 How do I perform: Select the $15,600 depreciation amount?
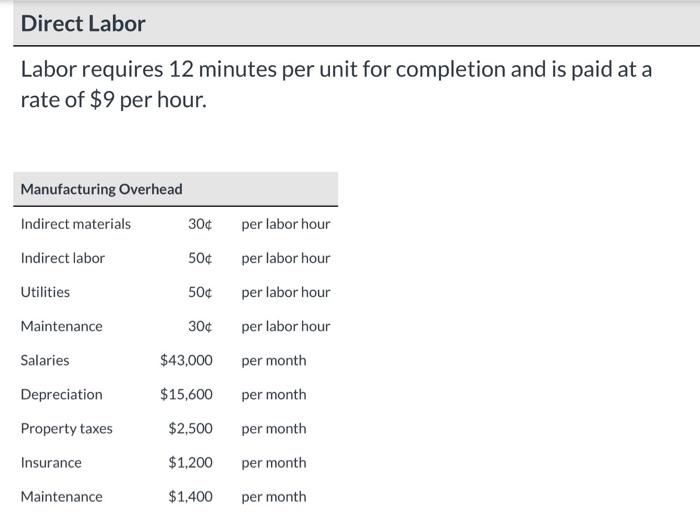click(186, 395)
